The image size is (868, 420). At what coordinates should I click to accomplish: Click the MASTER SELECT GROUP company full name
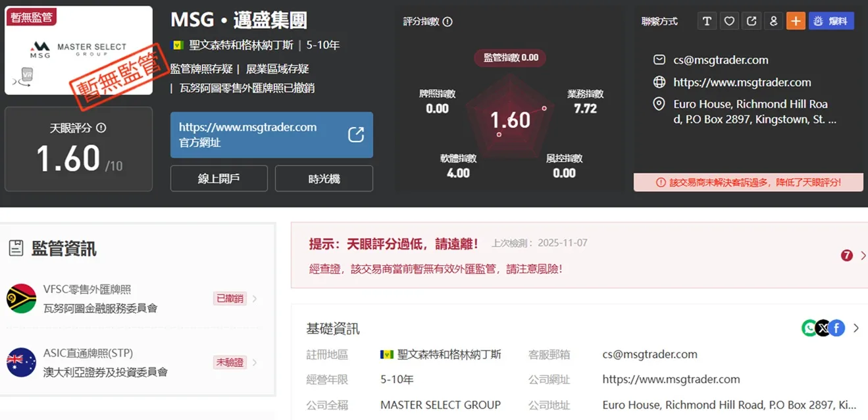440,405
